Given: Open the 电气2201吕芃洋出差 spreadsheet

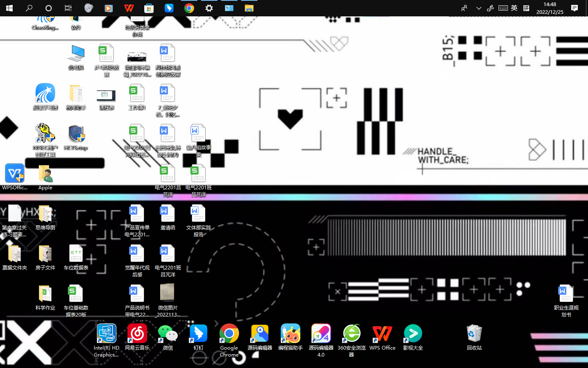Looking at the screenshot, I should 137,141.
